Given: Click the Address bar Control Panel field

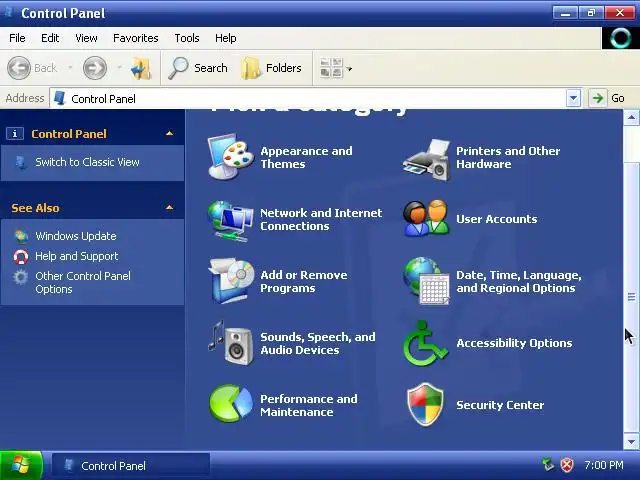Looking at the screenshot, I should tap(308, 98).
